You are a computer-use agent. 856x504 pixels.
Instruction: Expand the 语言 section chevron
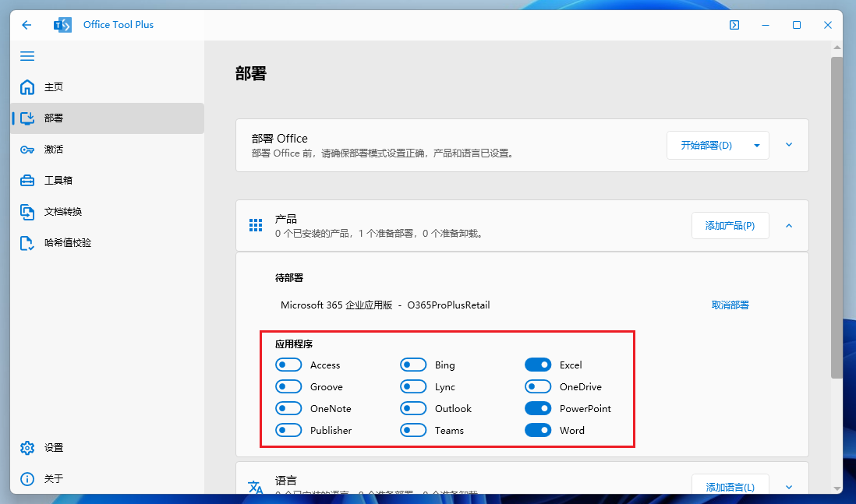[789, 487]
